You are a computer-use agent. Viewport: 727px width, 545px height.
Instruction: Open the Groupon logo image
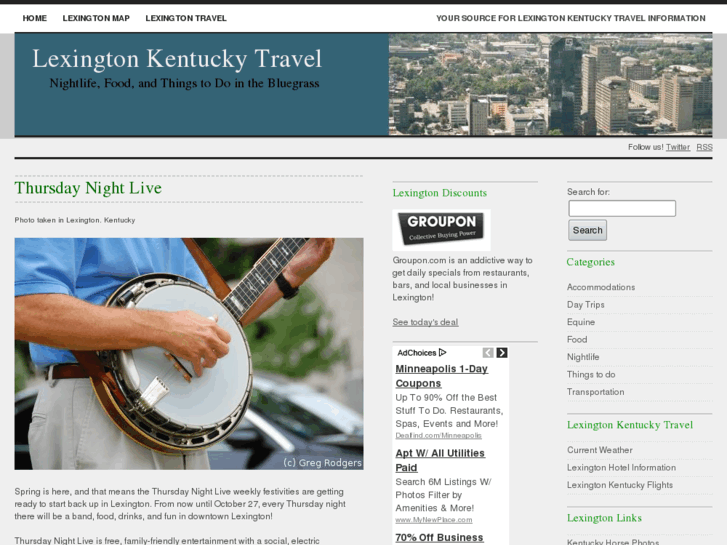pyautogui.click(x=441, y=230)
